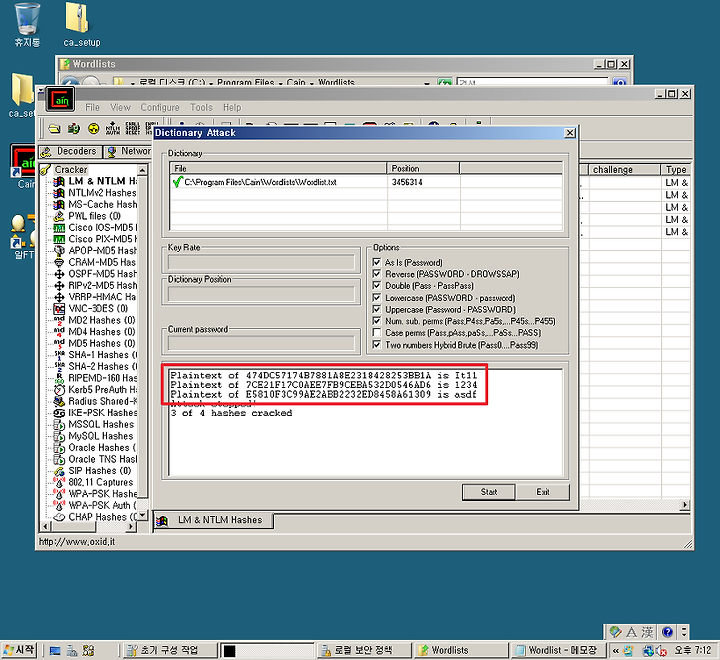The width and height of the screenshot is (720, 660).
Task: Click the 漢 Hanja conversion icon in the language bar
Action: 647,632
